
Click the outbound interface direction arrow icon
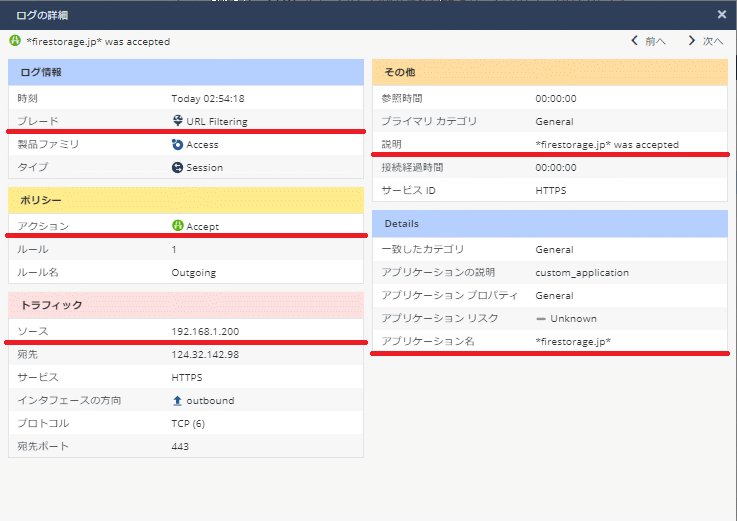(x=177, y=401)
